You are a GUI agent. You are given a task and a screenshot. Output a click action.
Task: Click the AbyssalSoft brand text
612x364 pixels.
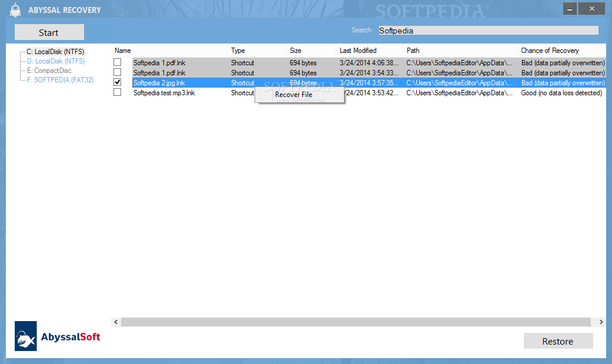71,337
